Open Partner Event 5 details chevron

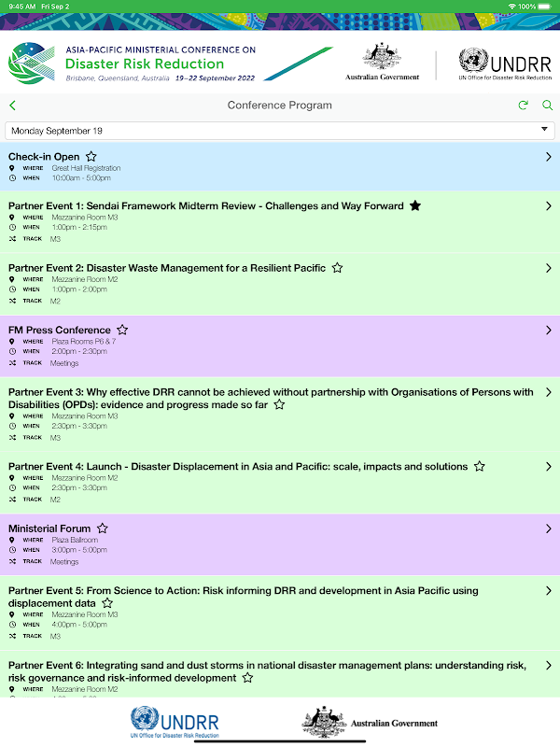(548, 591)
